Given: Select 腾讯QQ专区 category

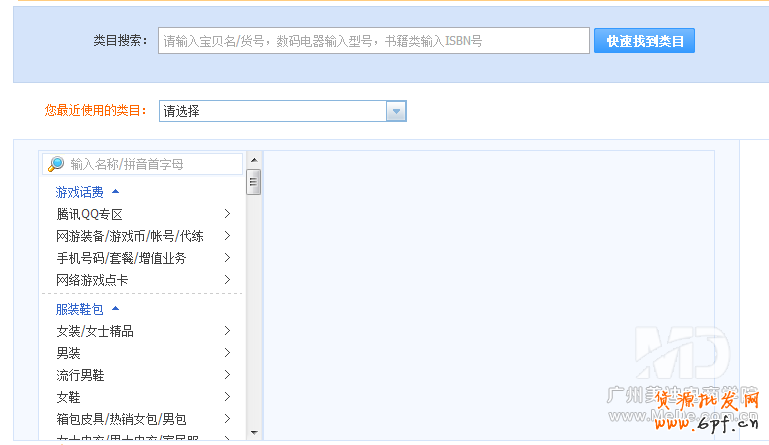Looking at the screenshot, I should 90,214.
